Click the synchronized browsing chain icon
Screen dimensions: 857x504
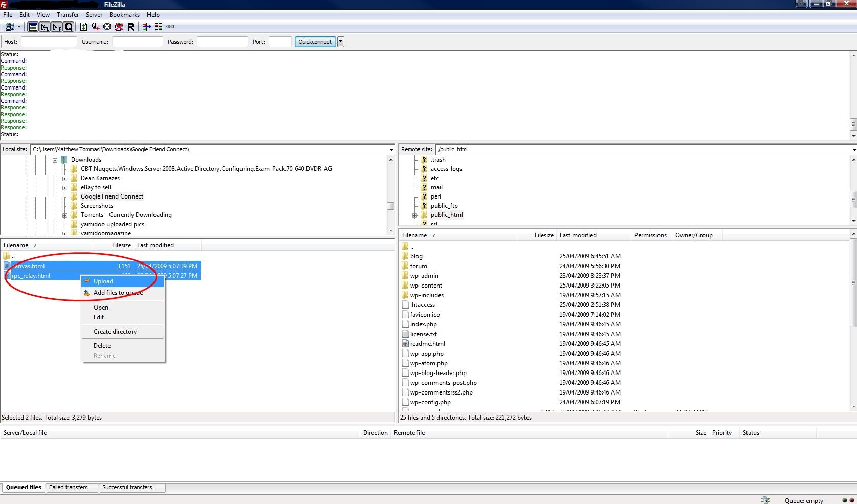170,27
